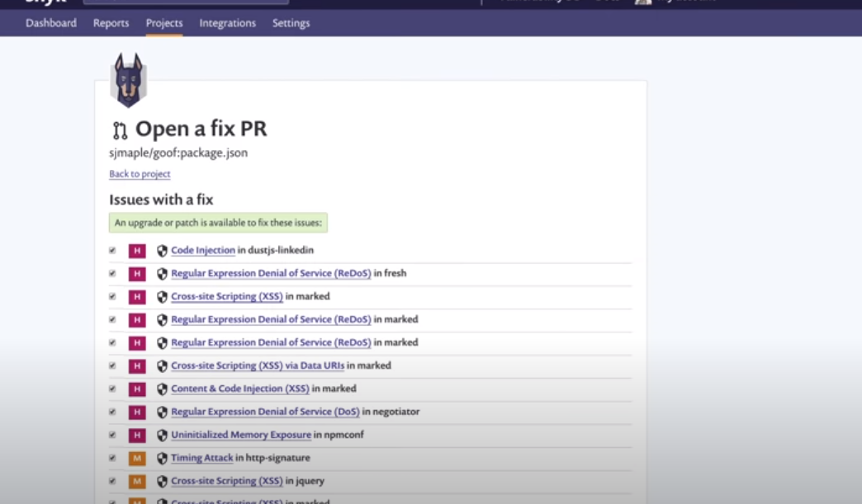
Task: Click the H severity badge on the negotiator row
Action: pos(137,412)
